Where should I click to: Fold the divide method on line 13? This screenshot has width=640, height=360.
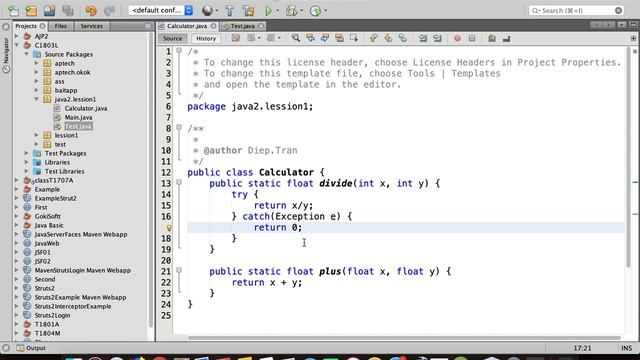(x=179, y=182)
